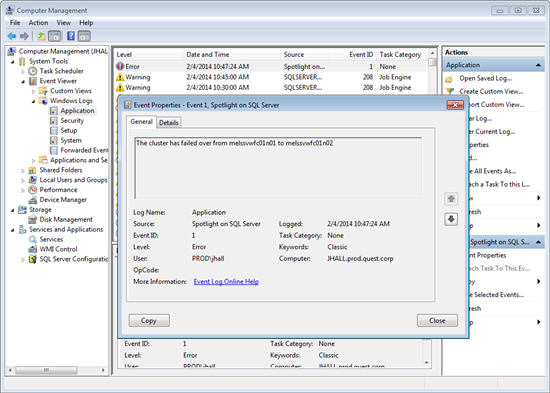Image resolution: width=550 pixels, height=393 pixels.
Task: Select the Warning event at 10:45:00 AM
Action: pos(270,77)
